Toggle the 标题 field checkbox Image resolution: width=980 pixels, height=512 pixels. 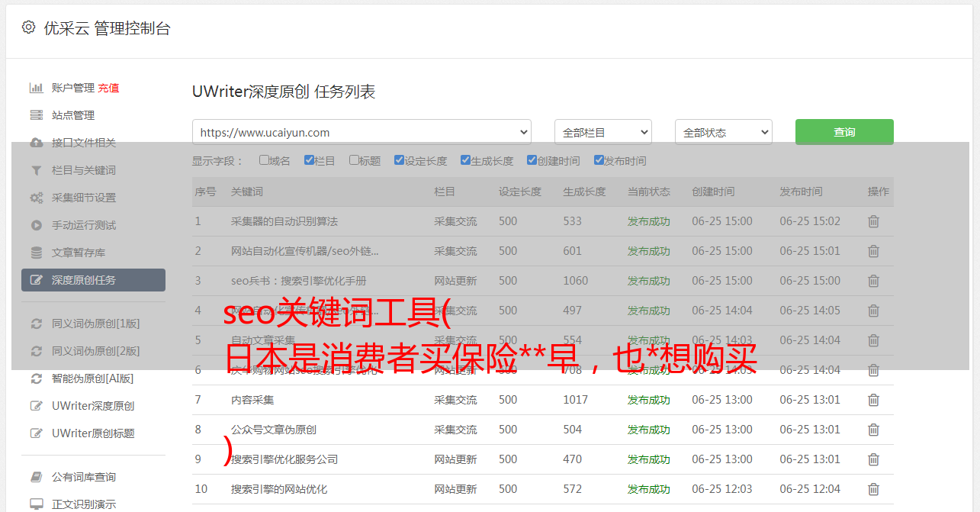click(x=354, y=160)
